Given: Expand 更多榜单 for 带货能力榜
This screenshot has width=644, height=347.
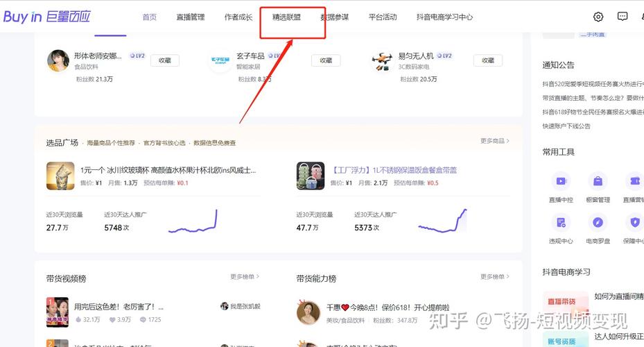Looking at the screenshot, I should (495, 277).
